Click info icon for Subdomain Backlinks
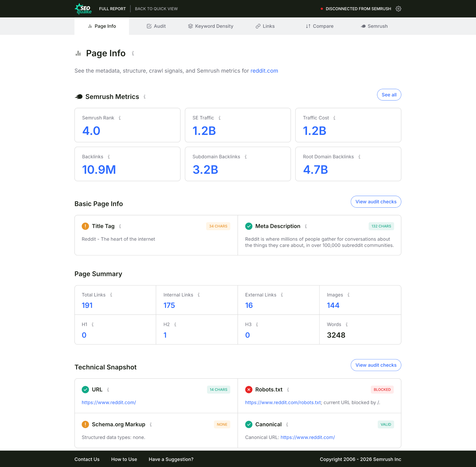 (x=246, y=157)
